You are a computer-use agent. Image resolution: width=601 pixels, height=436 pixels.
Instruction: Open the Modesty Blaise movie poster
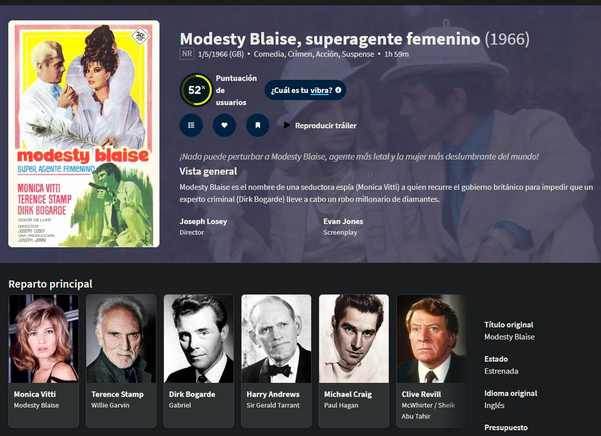pos(84,134)
